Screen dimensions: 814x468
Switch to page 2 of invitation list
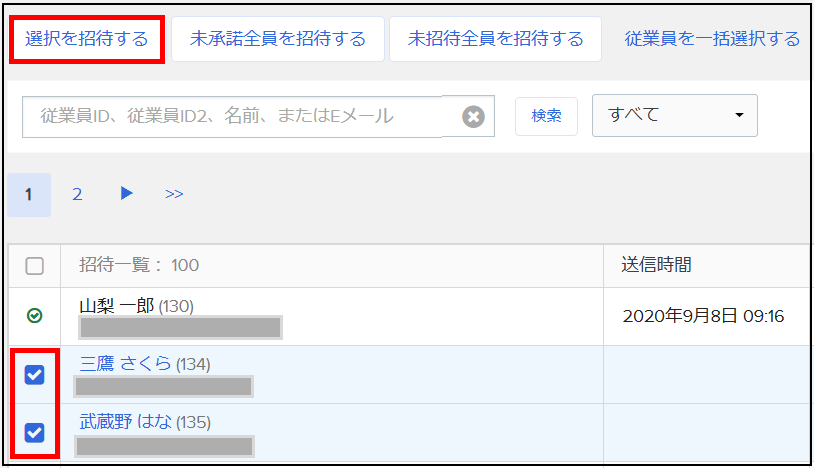point(77,194)
